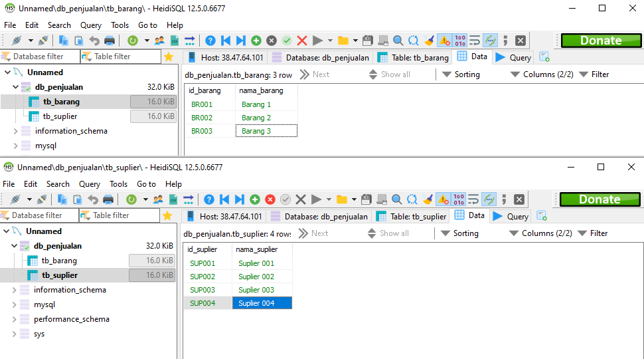The height and width of the screenshot is (359, 644).
Task: Toggle word wrap button in top window
Action: click(475, 41)
